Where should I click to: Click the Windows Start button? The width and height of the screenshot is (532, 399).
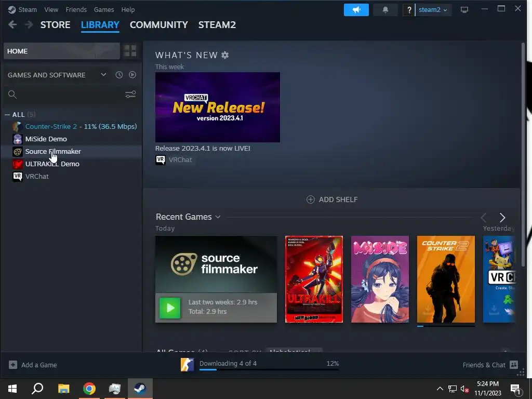point(12,389)
